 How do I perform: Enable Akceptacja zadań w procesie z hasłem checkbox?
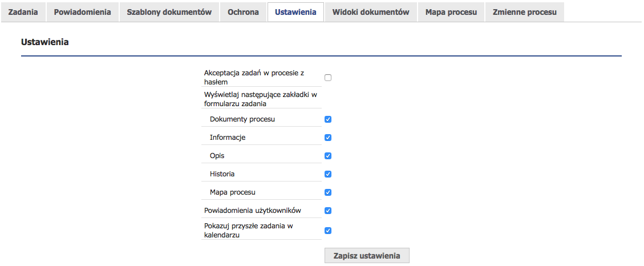point(328,77)
